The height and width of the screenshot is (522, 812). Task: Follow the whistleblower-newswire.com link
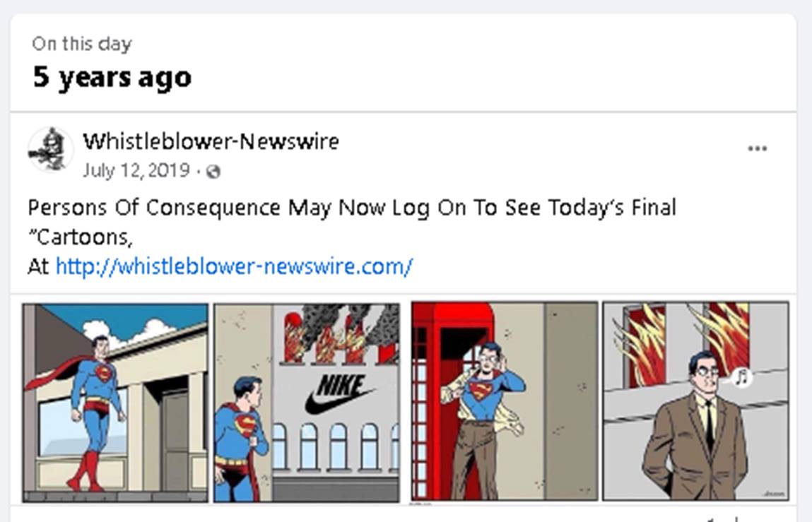[x=234, y=267]
